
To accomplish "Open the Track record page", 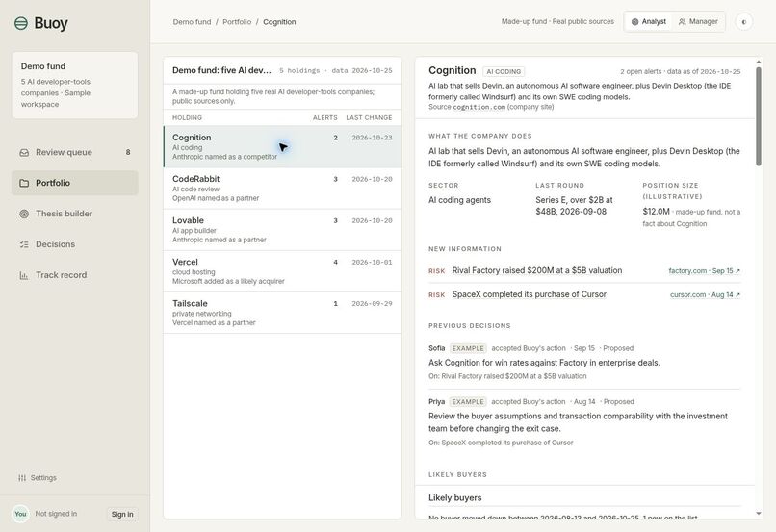I will pos(75,275).
